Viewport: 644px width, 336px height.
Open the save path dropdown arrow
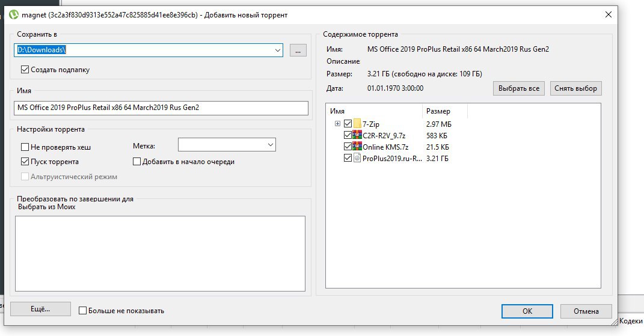278,50
